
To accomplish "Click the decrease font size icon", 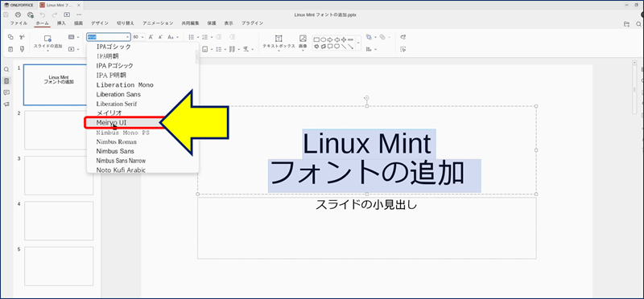I will [x=160, y=37].
